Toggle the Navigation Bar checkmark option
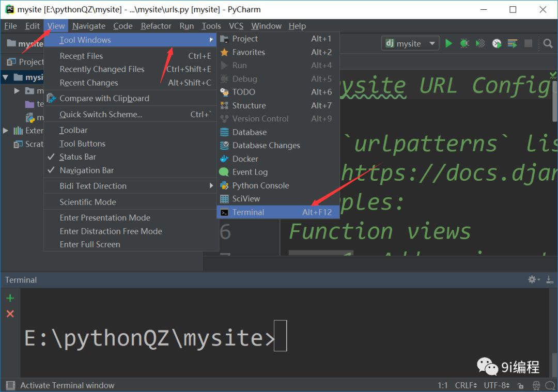 [x=130, y=170]
